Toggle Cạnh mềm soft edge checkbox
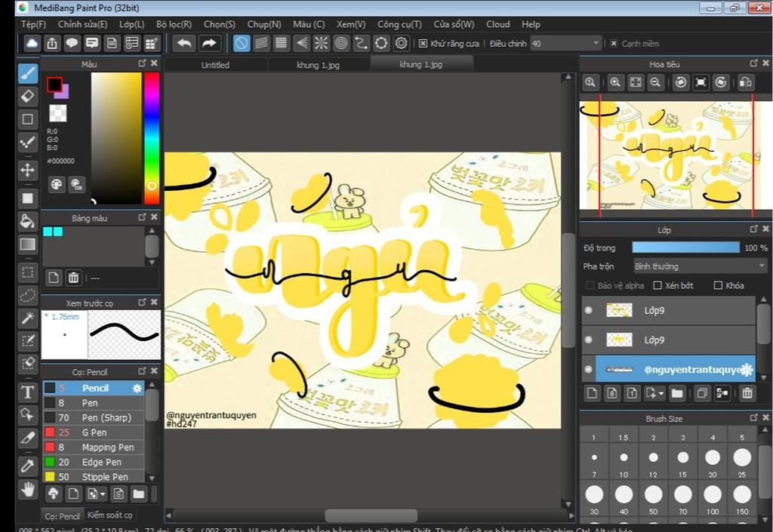This screenshot has height=532, width=773. pos(614,43)
